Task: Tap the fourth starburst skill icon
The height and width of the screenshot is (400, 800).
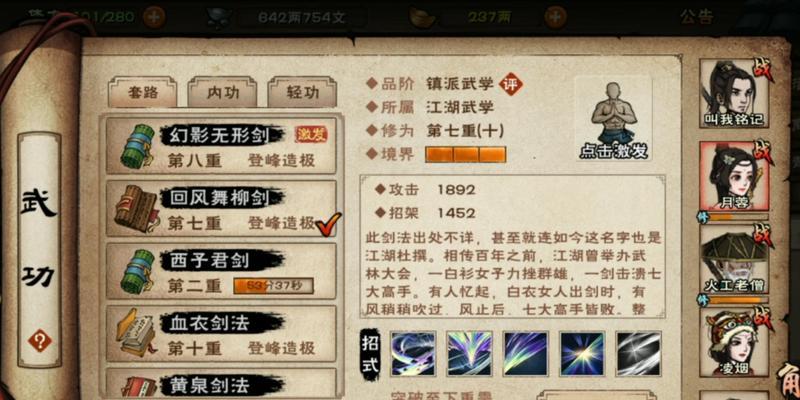Action: pyautogui.click(x=582, y=354)
